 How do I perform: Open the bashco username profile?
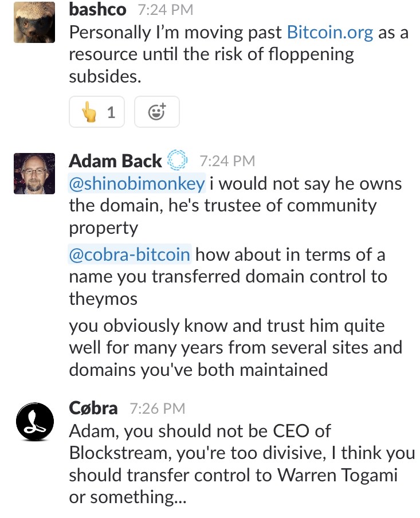click(97, 9)
